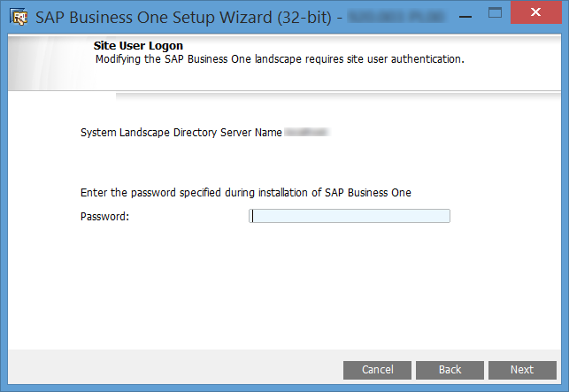Click the 'Enter the password specified during installation' text
Image resolution: width=569 pixels, height=392 pixels.
pos(246,193)
